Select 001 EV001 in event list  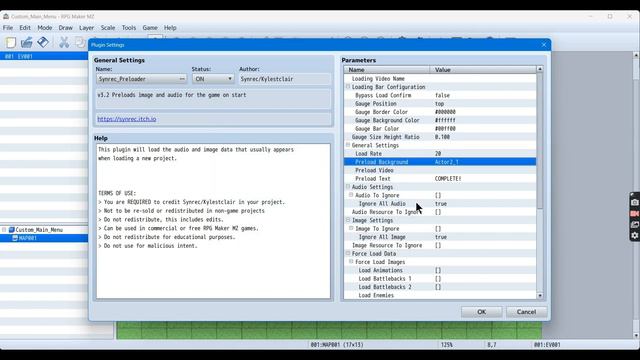coord(44,56)
